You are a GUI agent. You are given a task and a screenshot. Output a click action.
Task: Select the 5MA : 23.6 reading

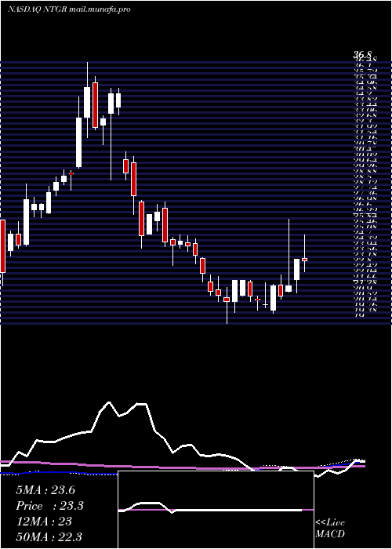[45, 490]
